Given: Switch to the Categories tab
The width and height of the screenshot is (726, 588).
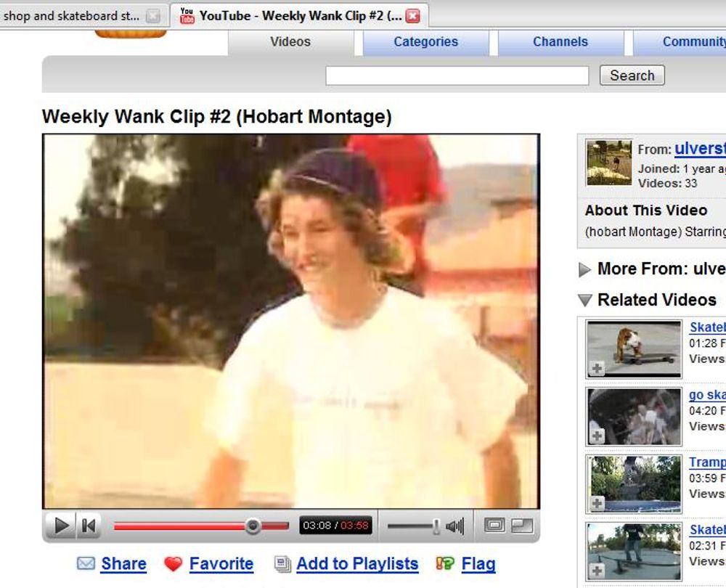Looking at the screenshot, I should (426, 42).
